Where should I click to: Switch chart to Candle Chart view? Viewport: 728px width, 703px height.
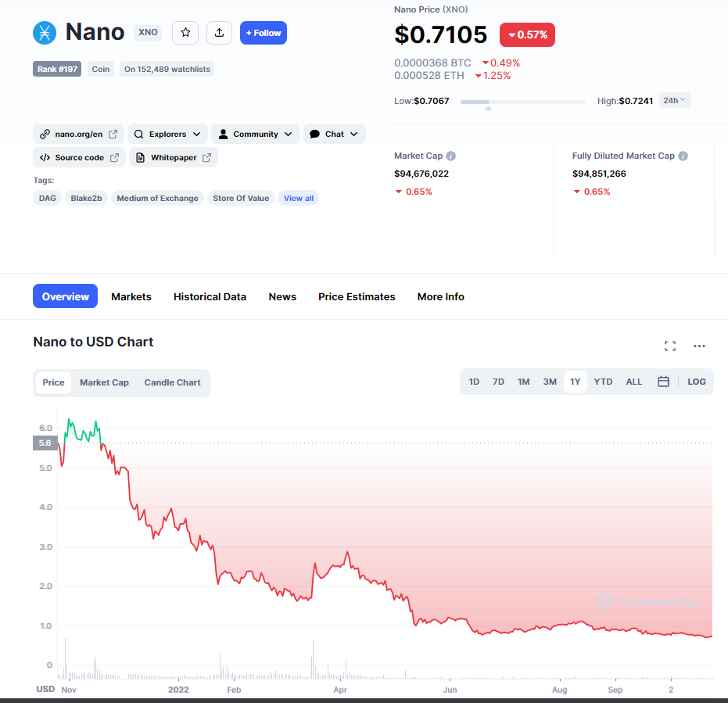coord(172,382)
